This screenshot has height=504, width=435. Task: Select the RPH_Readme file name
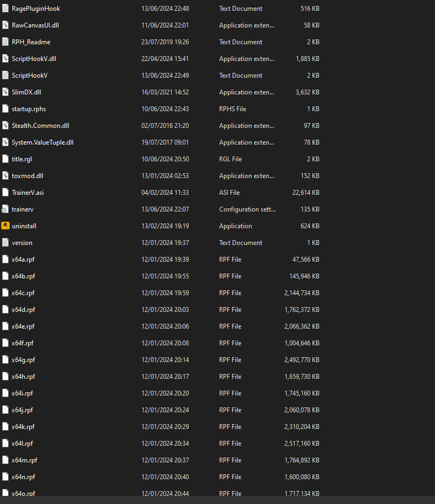tap(31, 42)
